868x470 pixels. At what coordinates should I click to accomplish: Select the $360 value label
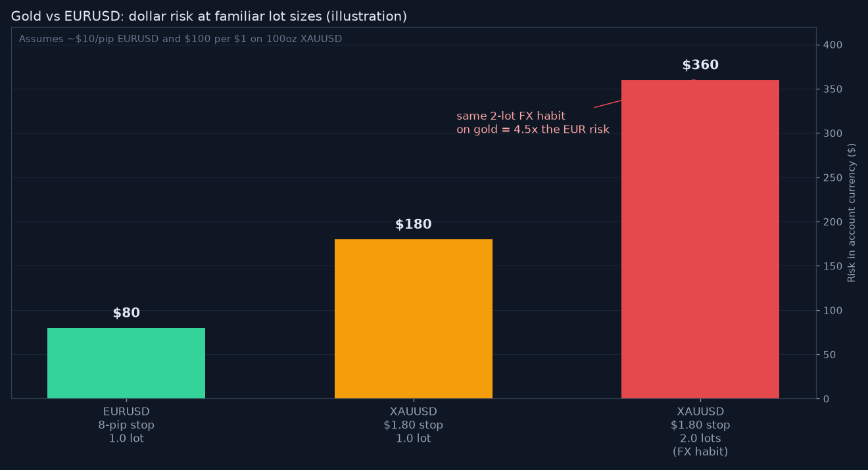700,66
